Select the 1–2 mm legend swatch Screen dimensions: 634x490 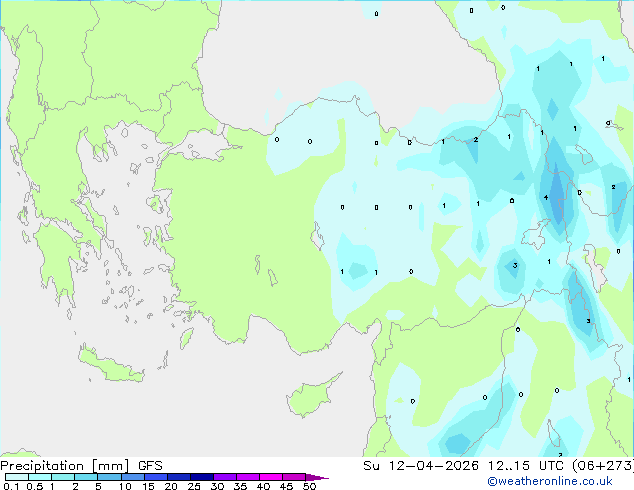[63, 477]
